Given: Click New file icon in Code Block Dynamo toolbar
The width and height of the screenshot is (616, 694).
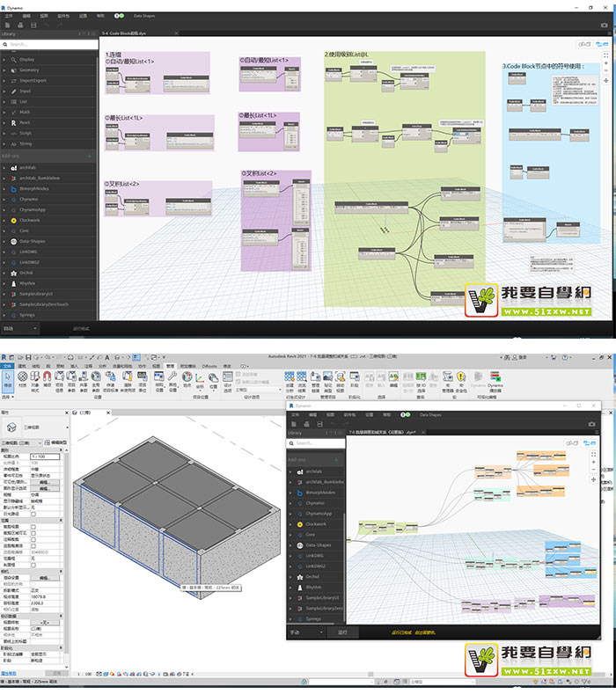Looking at the screenshot, I should click(x=8, y=26).
